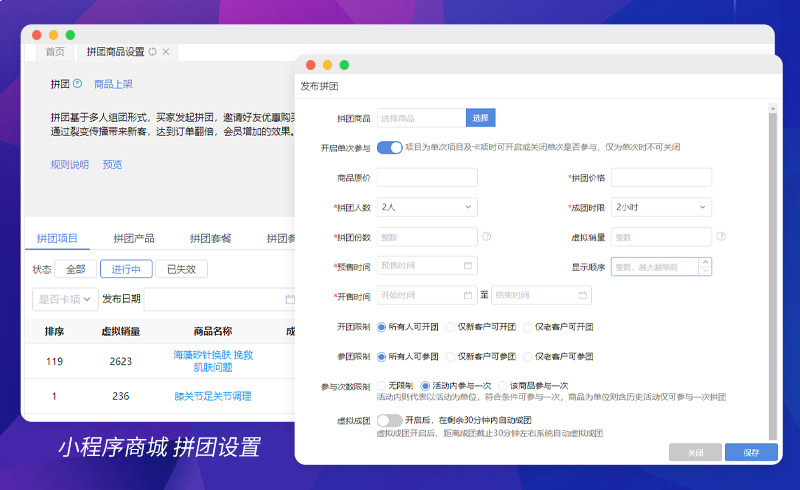800x490 pixels.
Task: Click the blue 保存 button
Action: pos(751,453)
